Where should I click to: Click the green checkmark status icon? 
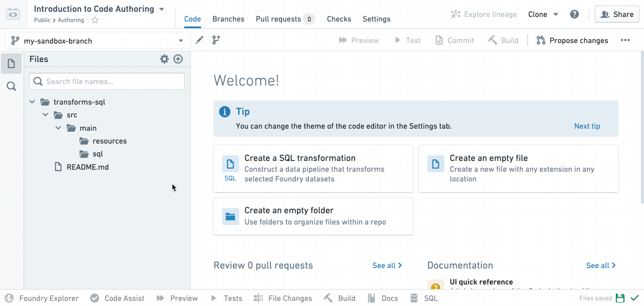tap(634, 298)
